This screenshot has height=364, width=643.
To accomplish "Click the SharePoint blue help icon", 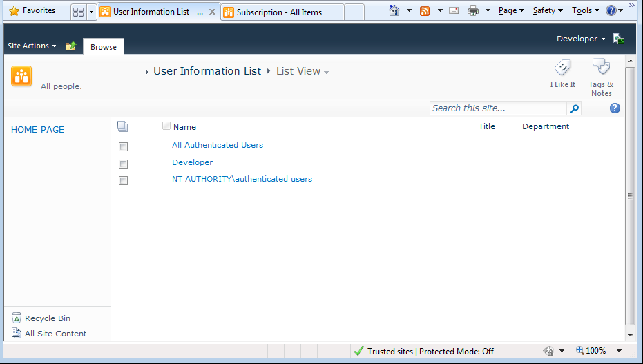I will pyautogui.click(x=615, y=108).
